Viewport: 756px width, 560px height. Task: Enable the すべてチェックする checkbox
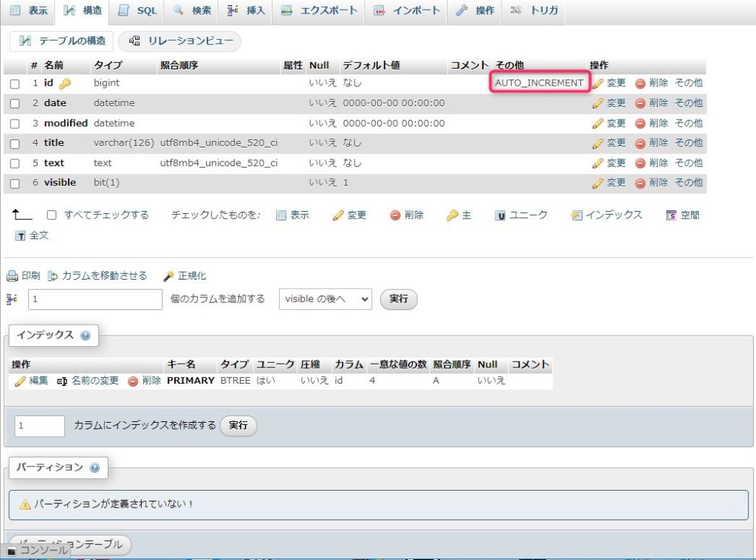coord(52,215)
